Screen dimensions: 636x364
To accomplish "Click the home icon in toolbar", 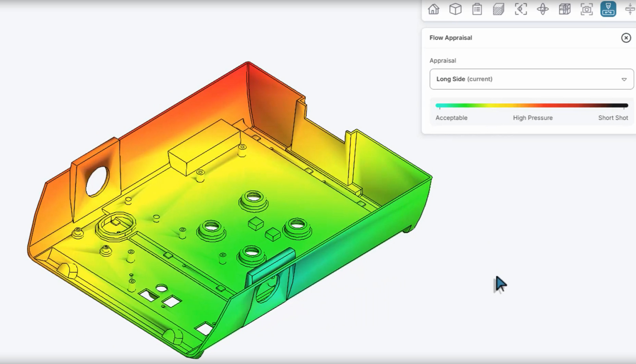I will click(x=434, y=9).
